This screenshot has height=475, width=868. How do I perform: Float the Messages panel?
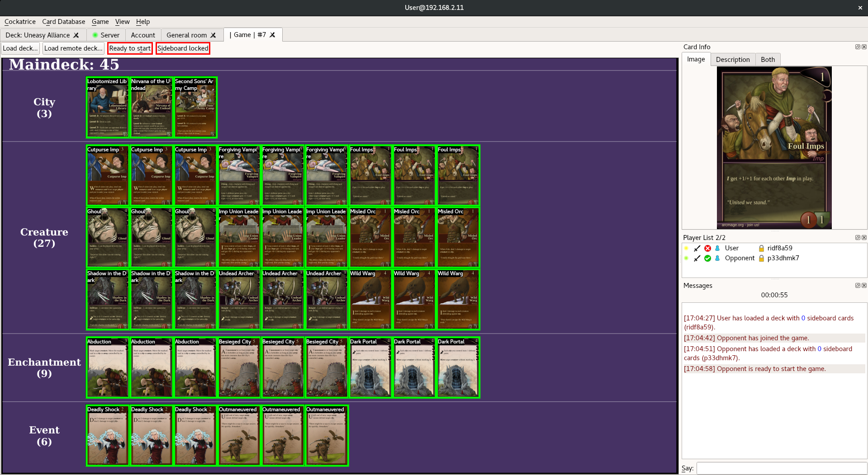coord(858,286)
